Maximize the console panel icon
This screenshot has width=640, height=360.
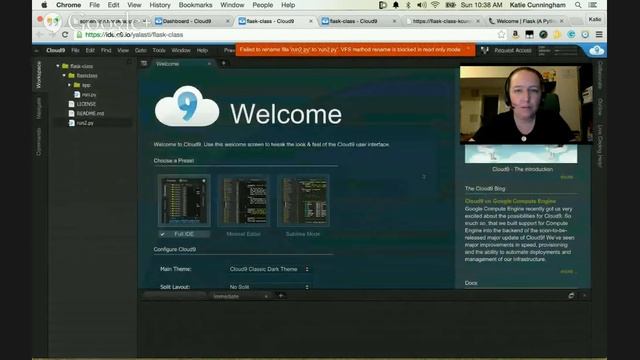(571, 296)
